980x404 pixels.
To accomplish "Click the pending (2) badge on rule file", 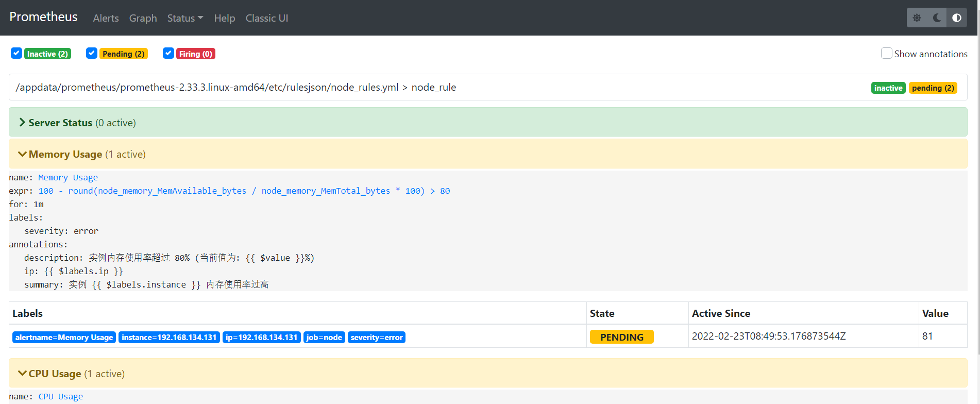I will tap(933, 88).
